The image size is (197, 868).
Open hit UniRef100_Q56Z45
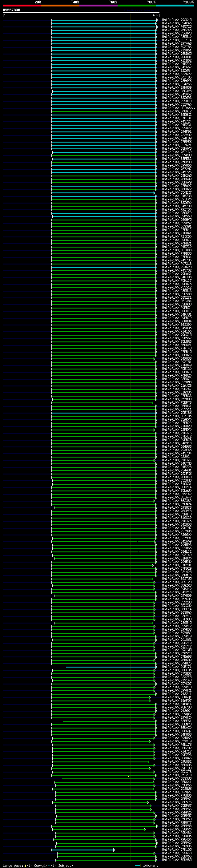pos(177,30)
